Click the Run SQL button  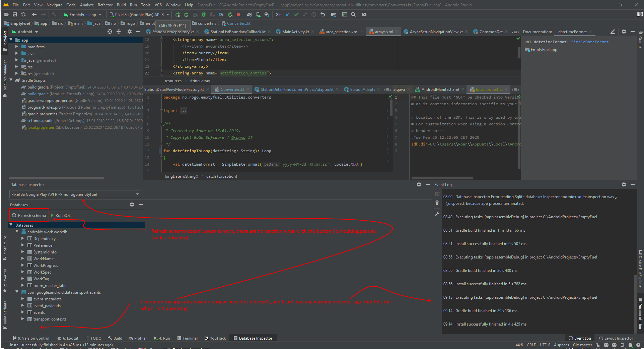61,215
